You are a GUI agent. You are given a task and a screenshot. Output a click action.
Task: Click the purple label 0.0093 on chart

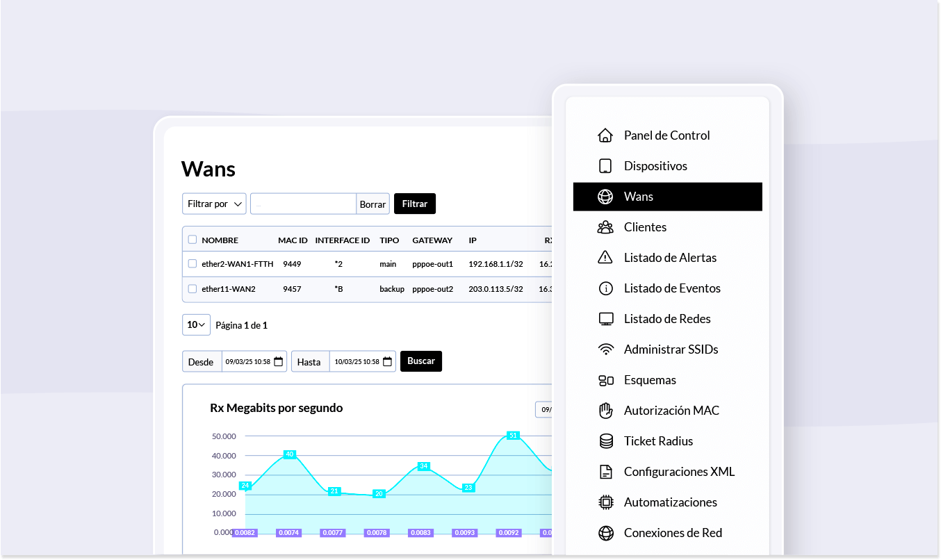click(465, 533)
